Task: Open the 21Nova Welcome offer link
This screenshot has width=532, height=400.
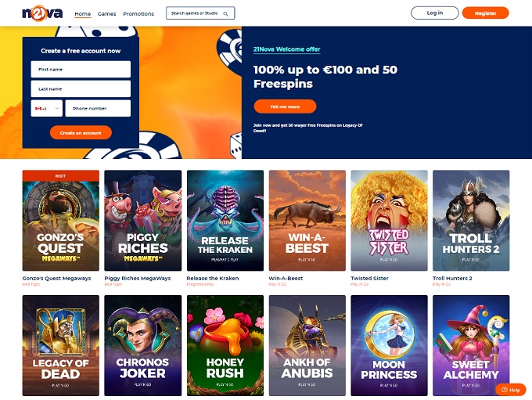Action: click(286, 49)
